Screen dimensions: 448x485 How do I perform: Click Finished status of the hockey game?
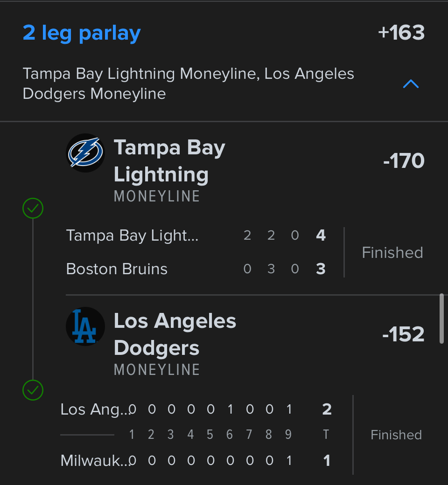(x=392, y=253)
